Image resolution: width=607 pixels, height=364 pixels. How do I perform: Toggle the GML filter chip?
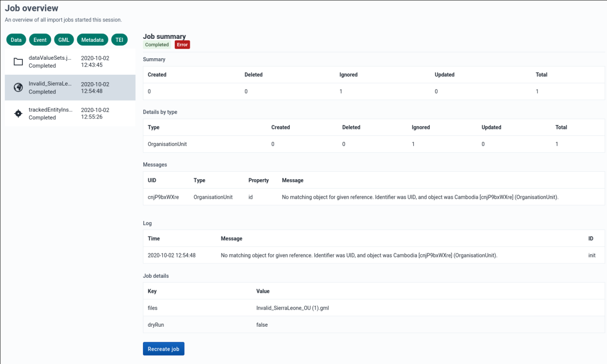pyautogui.click(x=64, y=40)
